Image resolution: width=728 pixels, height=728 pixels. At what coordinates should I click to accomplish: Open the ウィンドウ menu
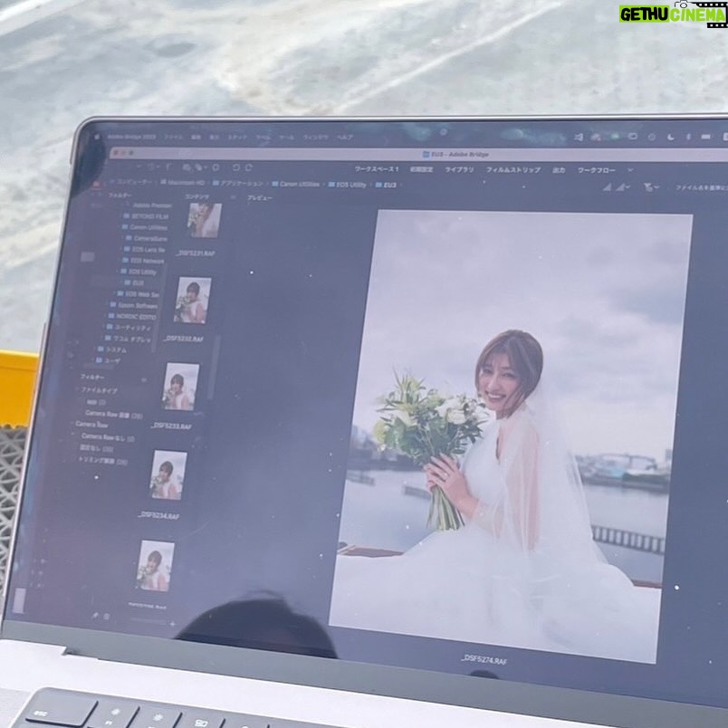(x=315, y=138)
